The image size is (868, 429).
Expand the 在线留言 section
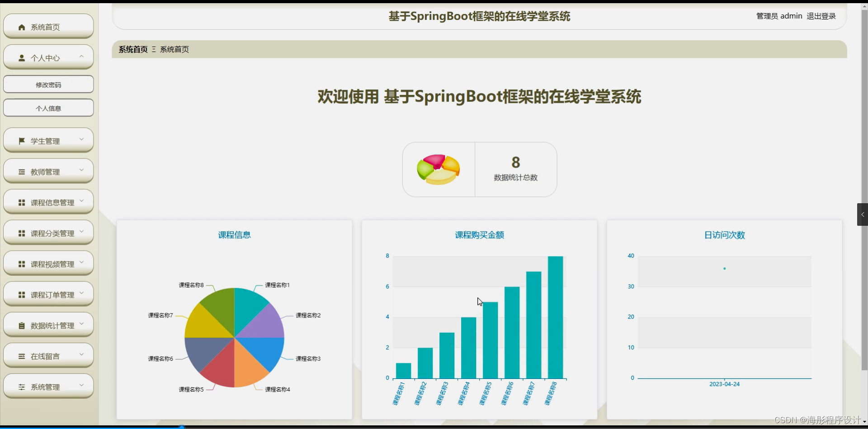pos(82,354)
